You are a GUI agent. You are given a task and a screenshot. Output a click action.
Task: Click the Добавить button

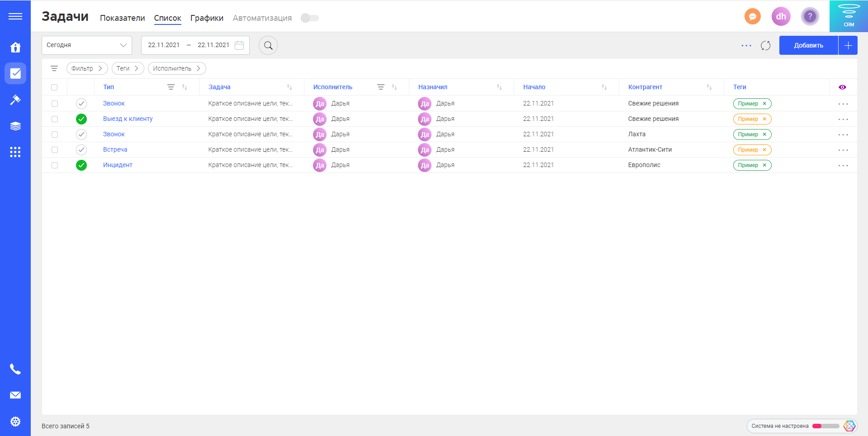[x=809, y=45]
